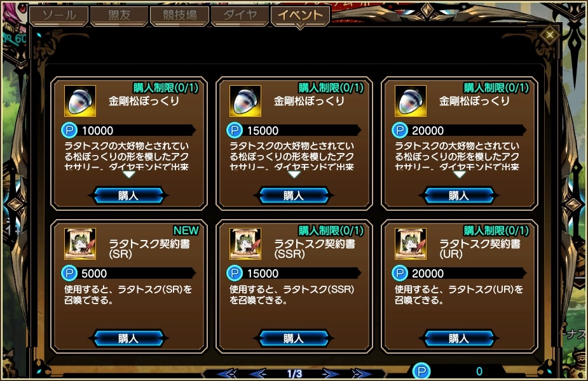This screenshot has height=381, width=588.
Task: Purchase the ラタトスク契約書 (UR) for 20000
Action: coord(458,338)
